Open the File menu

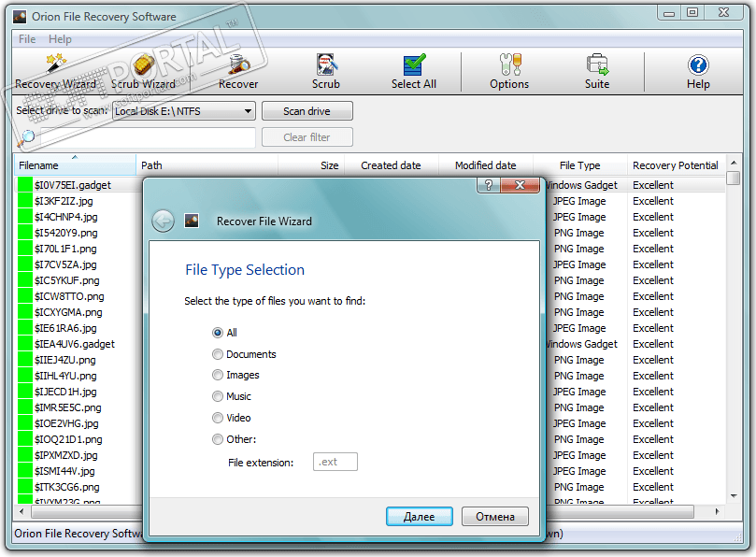pyautogui.click(x=27, y=39)
